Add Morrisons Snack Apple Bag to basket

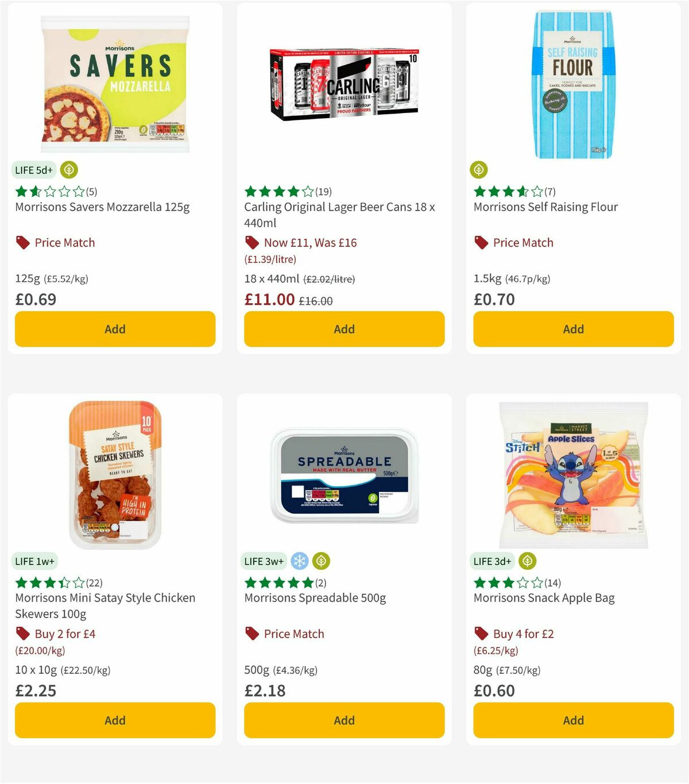coord(572,720)
